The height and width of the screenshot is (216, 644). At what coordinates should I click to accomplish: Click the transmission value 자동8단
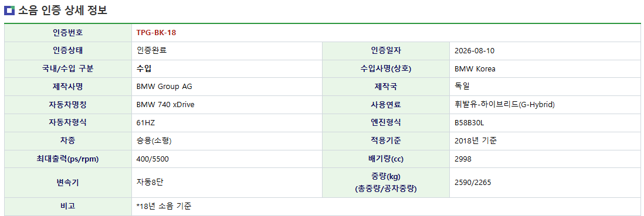(150, 183)
